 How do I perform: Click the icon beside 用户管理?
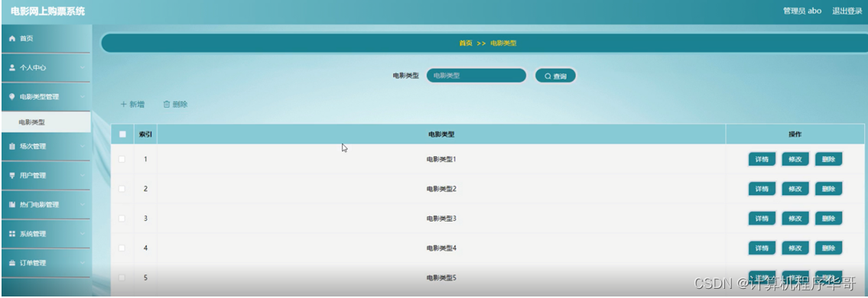[x=12, y=175]
